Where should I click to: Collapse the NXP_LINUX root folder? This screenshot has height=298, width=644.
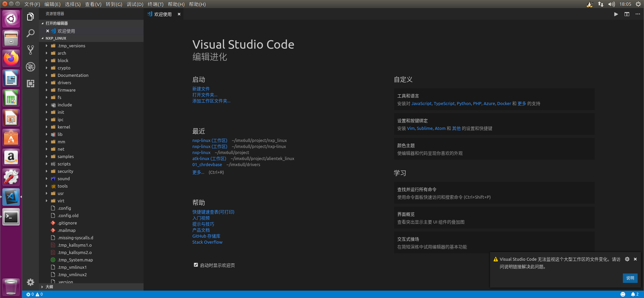pos(91,38)
